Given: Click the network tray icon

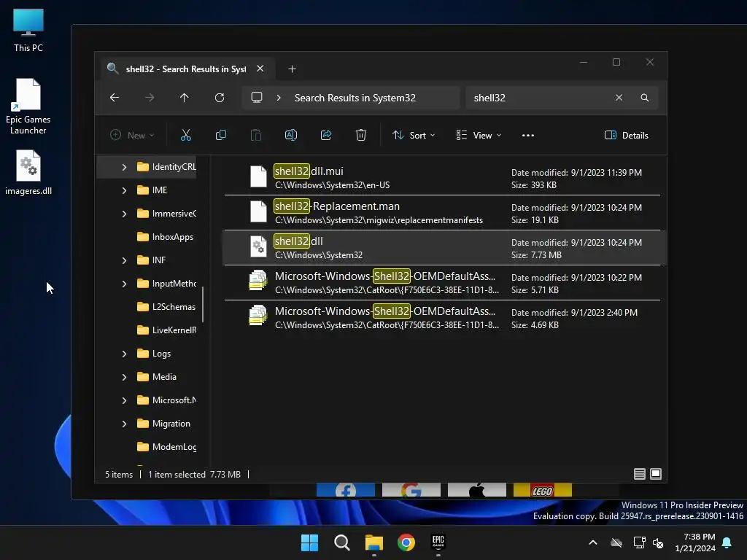Looking at the screenshot, I should coord(639,542).
